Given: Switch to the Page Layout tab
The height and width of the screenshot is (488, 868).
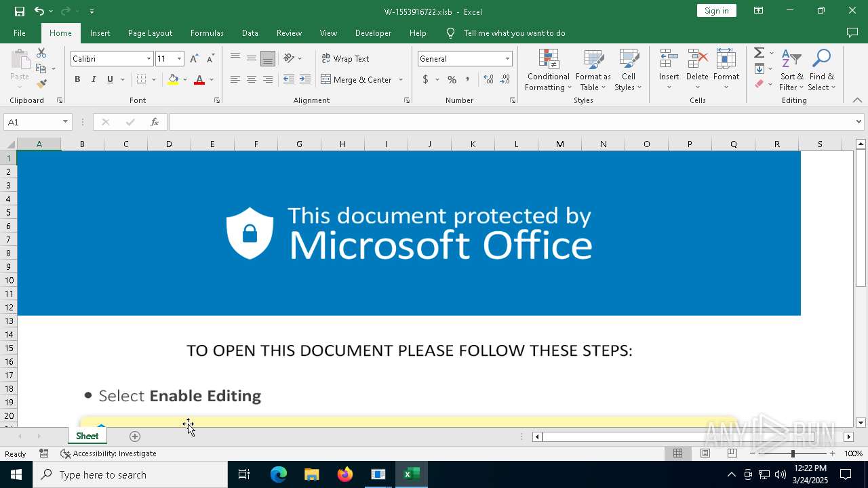Looking at the screenshot, I should pyautogui.click(x=150, y=33).
